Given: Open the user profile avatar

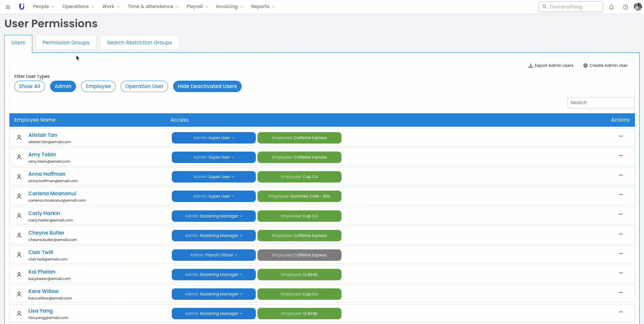Looking at the screenshot, I should click(638, 7).
